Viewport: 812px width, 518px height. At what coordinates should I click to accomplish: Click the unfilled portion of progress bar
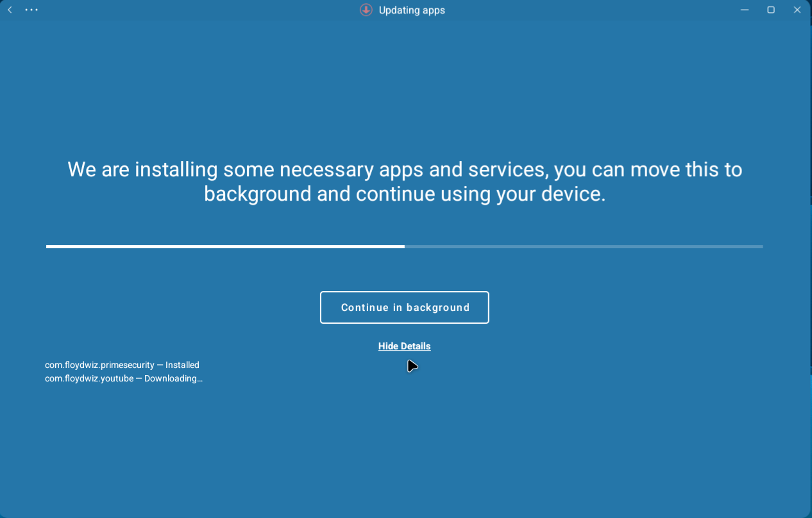[584, 246]
